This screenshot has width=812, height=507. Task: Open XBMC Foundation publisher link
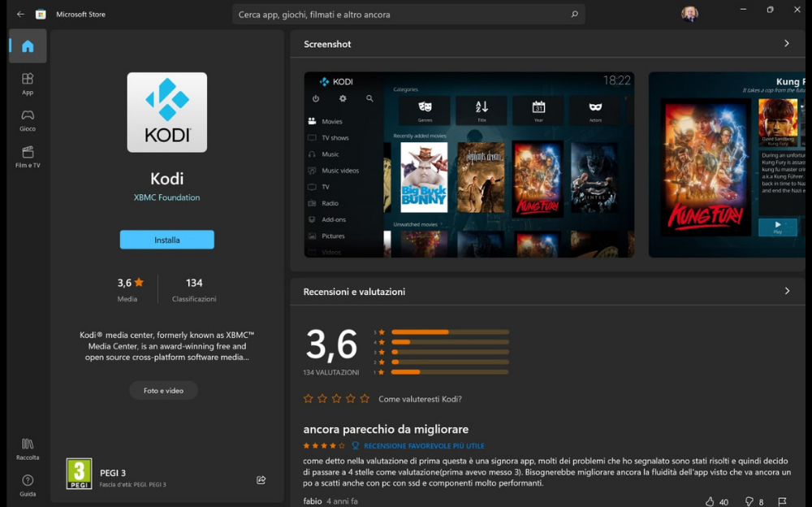coord(166,197)
